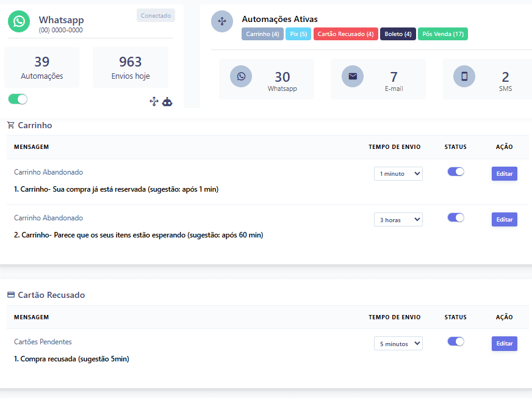Select the Pix (5) automation tag

[x=298, y=34]
